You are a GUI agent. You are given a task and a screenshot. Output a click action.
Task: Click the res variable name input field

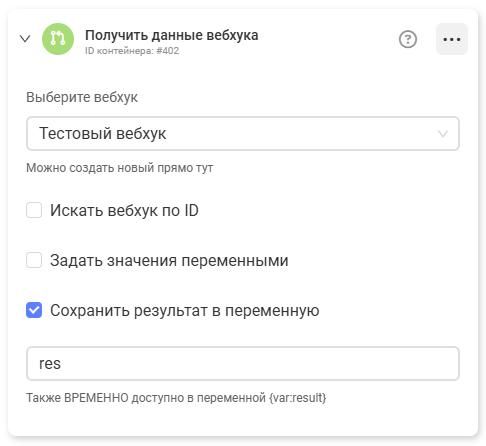tap(243, 363)
